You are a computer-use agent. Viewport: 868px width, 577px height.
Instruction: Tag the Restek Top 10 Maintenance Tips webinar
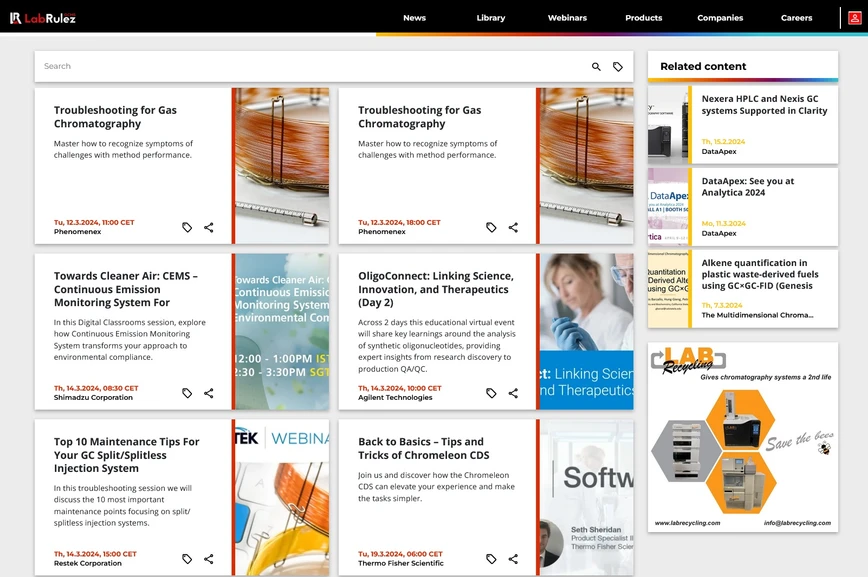point(187,559)
